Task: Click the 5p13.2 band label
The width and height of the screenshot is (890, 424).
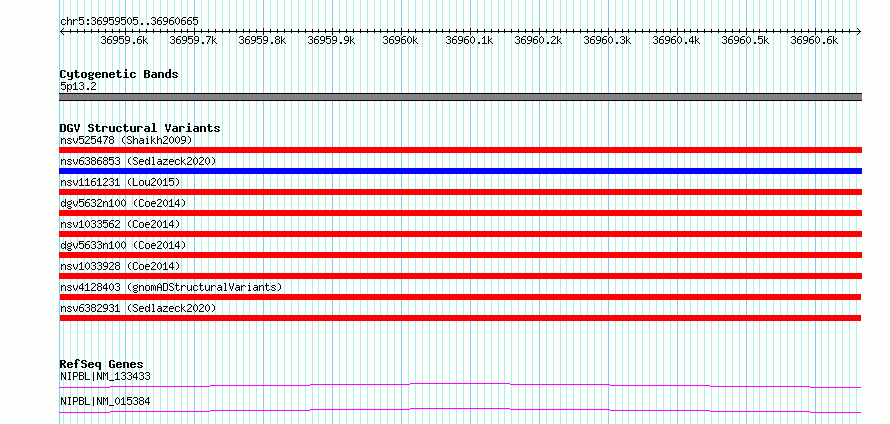Action: click(x=76, y=87)
